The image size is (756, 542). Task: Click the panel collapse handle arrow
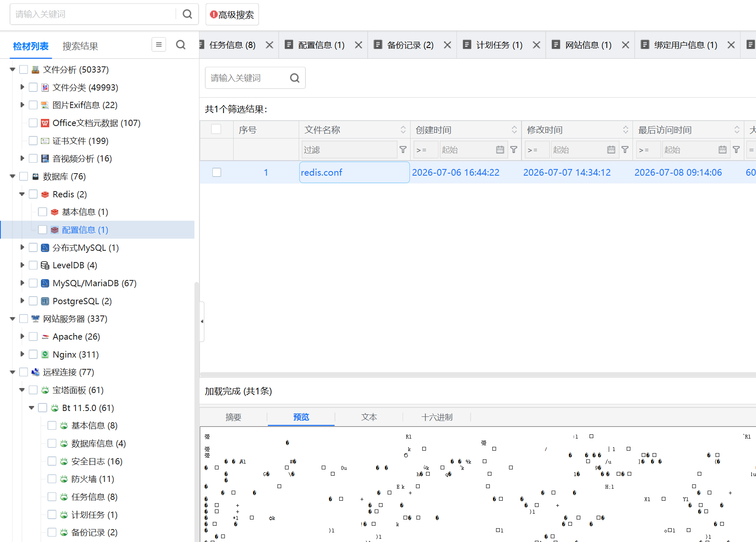coord(202,321)
